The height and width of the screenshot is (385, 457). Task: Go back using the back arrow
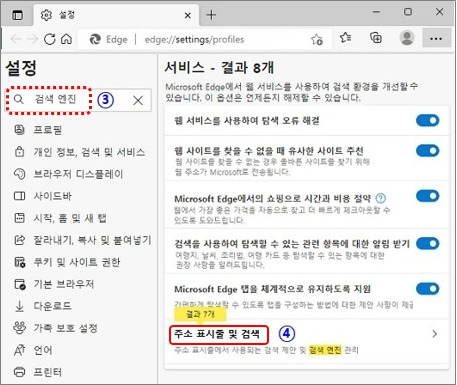pos(16,39)
